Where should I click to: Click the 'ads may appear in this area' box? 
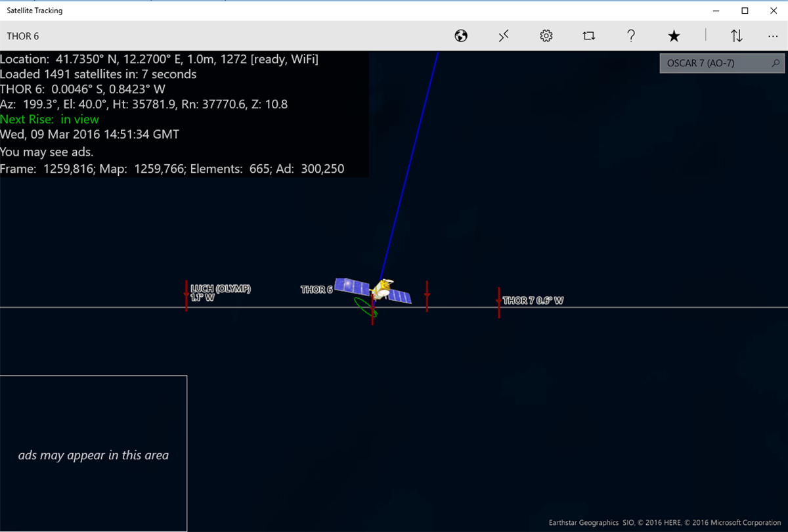[x=93, y=454]
